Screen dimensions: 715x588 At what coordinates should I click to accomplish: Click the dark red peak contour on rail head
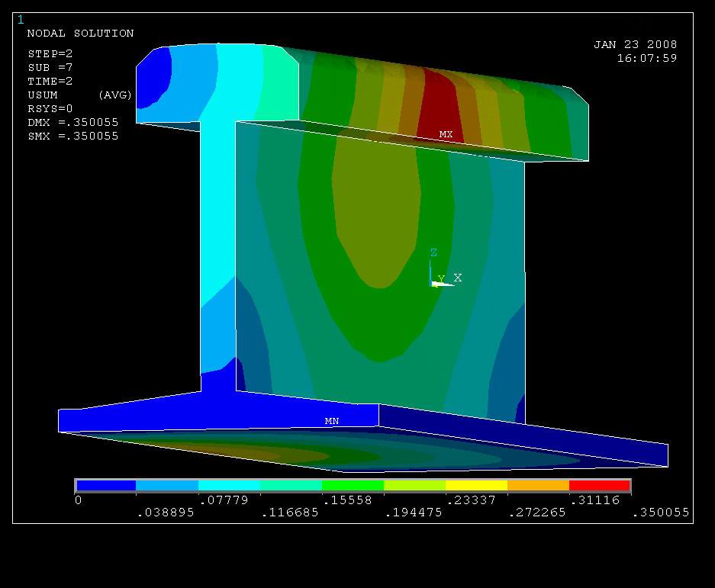(439, 106)
